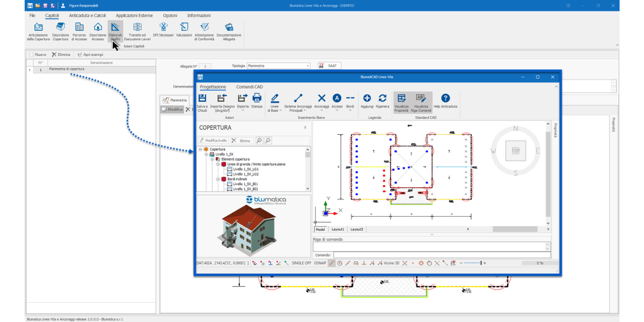
Task: Click the zoom-out magnifier in Copertura panel
Action: click(x=268, y=141)
